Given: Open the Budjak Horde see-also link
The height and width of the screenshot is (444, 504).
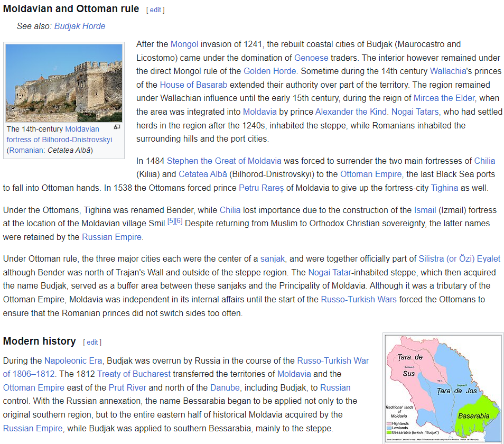Looking at the screenshot, I should 80,26.
